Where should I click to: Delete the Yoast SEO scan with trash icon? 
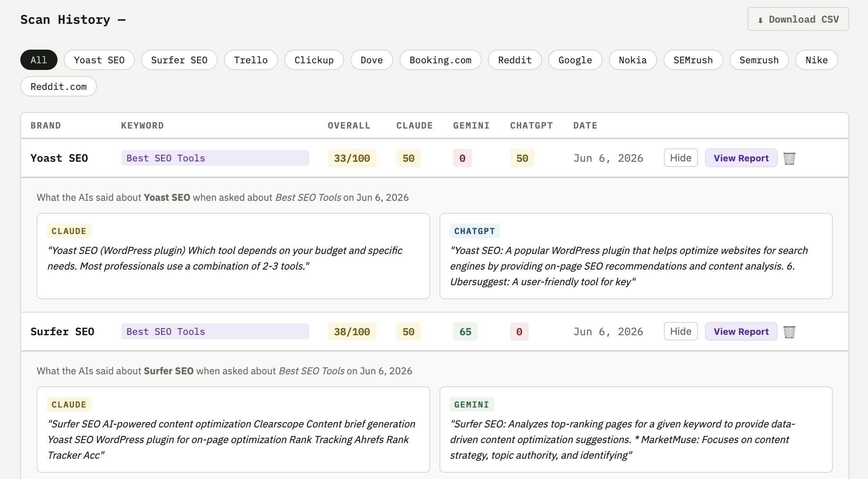(x=789, y=158)
